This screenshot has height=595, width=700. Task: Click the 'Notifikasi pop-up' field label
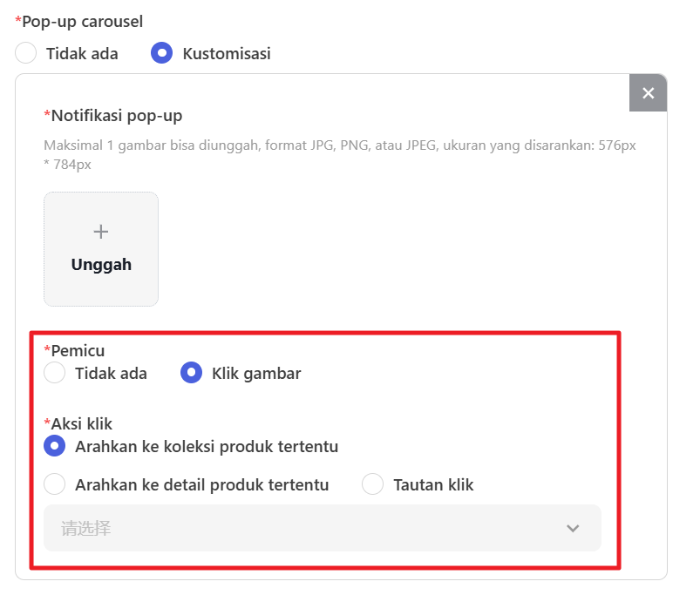pyautogui.click(x=117, y=115)
